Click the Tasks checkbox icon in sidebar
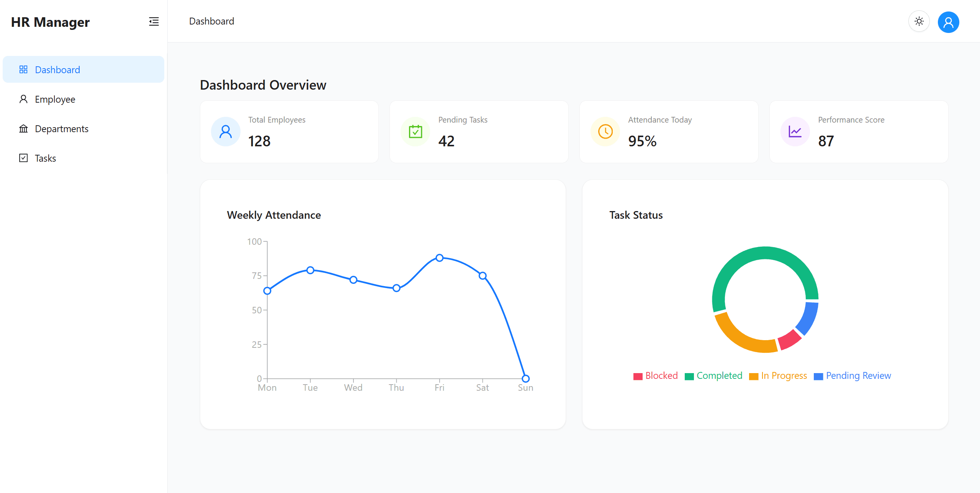Screen dimensions: 980x493 23,158
